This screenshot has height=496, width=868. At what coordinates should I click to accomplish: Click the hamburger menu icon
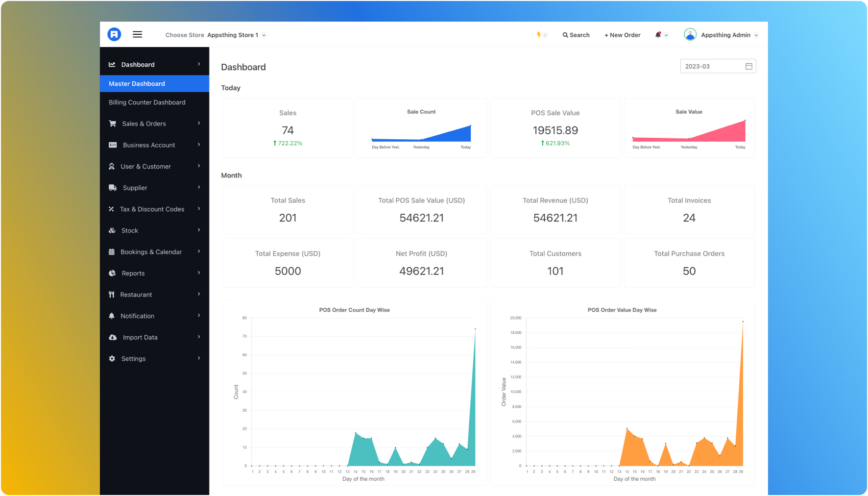coord(137,34)
